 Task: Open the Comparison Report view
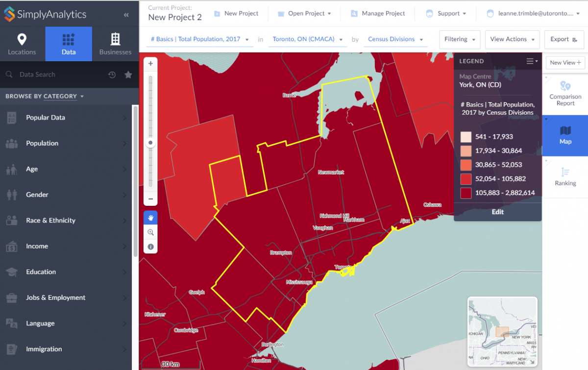(x=565, y=93)
